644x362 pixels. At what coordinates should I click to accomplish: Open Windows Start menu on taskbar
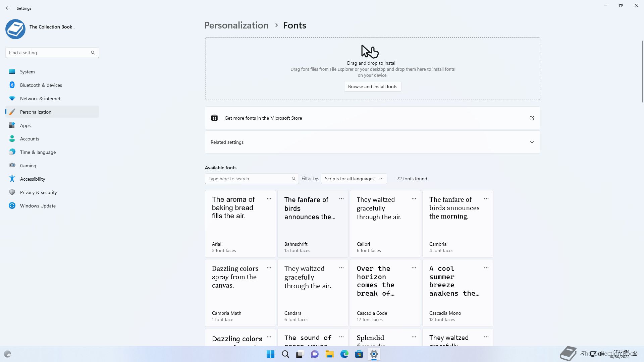[x=270, y=354]
